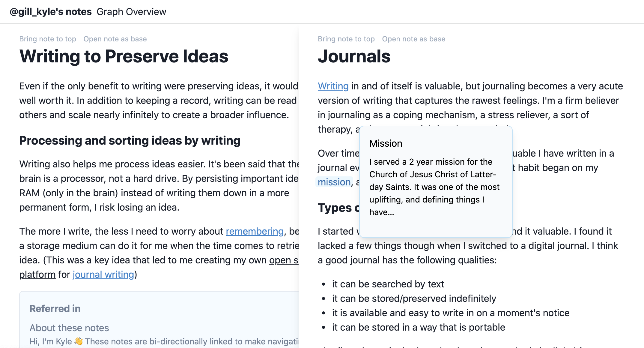Open the Journals note as base
Image resolution: width=644 pixels, height=348 pixels.
414,39
